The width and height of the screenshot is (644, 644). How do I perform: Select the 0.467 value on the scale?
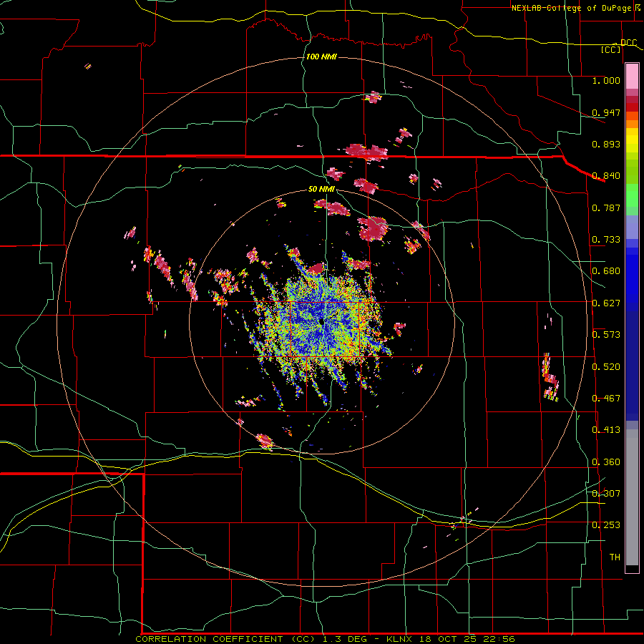tap(606, 399)
